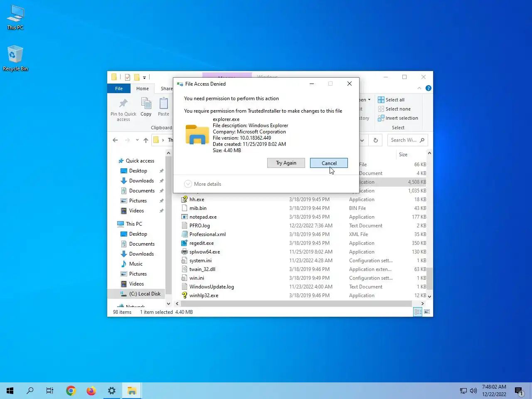Select (C:) Local Disk in navigation pane
The width and height of the screenshot is (532, 399).
(x=144, y=294)
